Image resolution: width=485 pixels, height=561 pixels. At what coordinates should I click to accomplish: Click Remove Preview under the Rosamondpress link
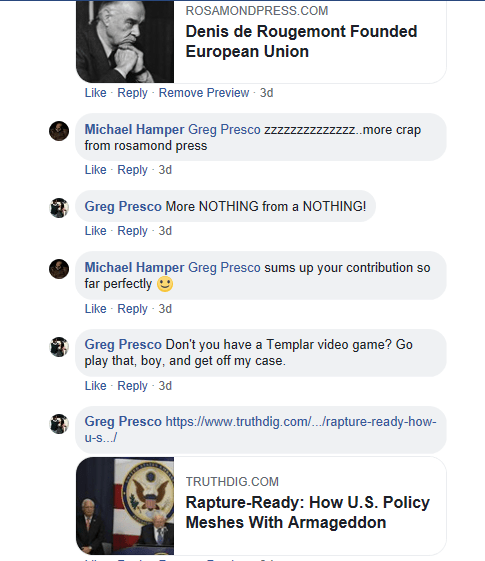click(204, 93)
